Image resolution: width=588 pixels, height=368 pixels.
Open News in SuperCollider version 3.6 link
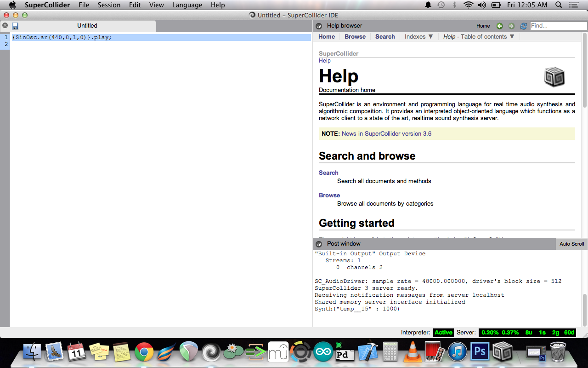[386, 134]
